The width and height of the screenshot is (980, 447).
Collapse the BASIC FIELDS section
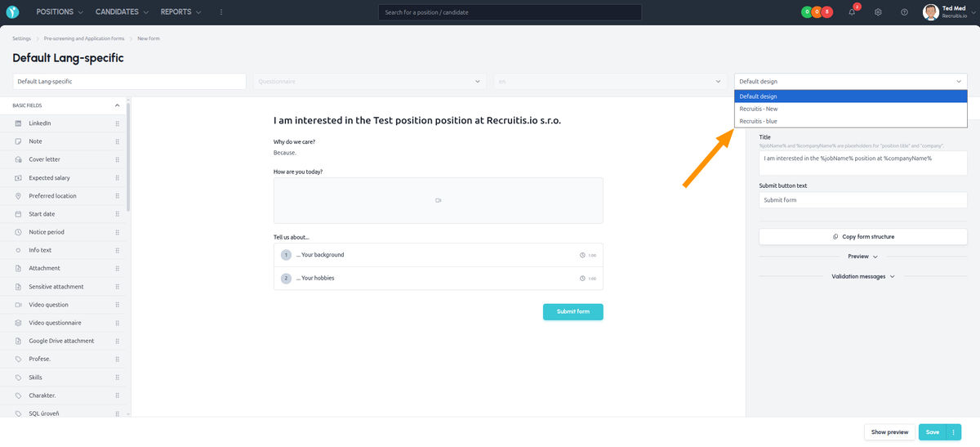point(117,105)
